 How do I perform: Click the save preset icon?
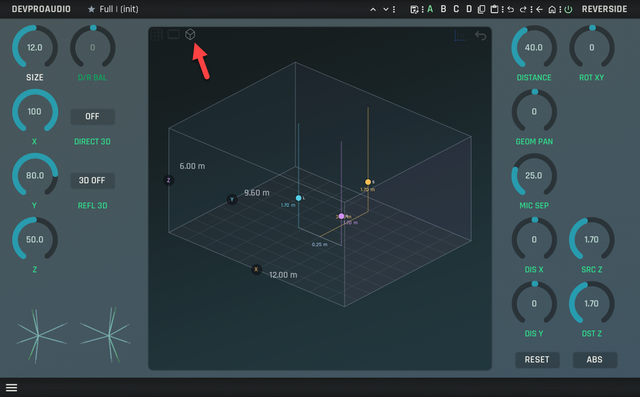(x=414, y=9)
